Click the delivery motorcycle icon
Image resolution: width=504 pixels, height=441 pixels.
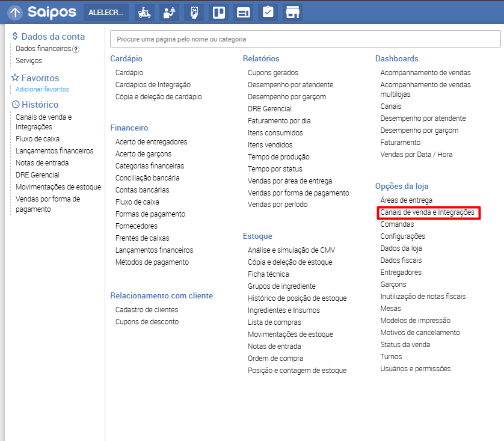[x=144, y=12]
